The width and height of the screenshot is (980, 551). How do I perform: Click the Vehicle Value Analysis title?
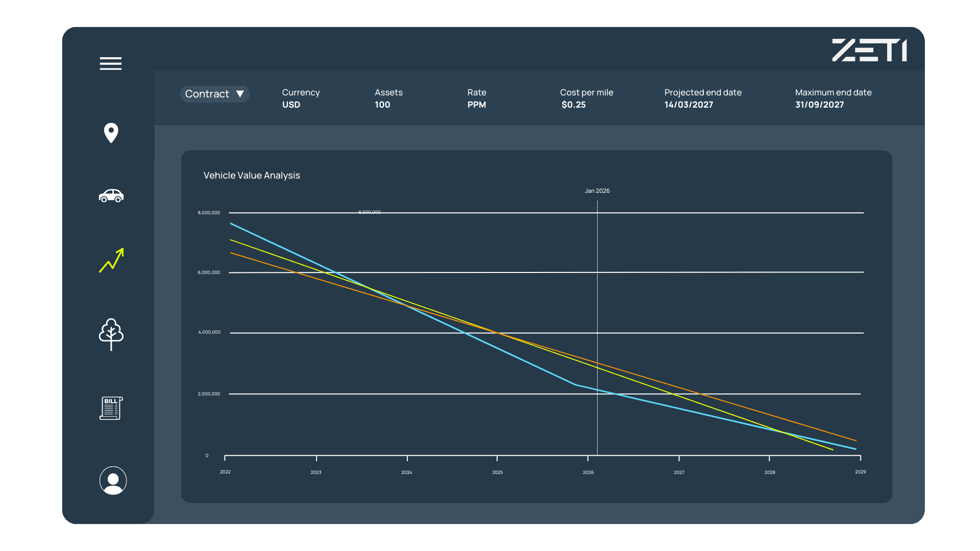click(x=252, y=176)
